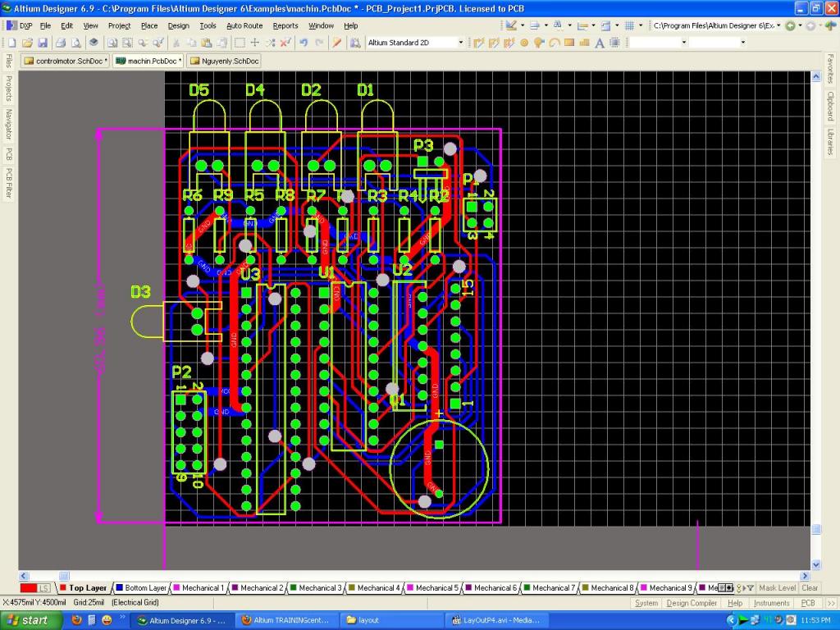Image resolution: width=840 pixels, height=630 pixels.
Task: Select the Place Fill rectangle tool
Action: pos(568,43)
